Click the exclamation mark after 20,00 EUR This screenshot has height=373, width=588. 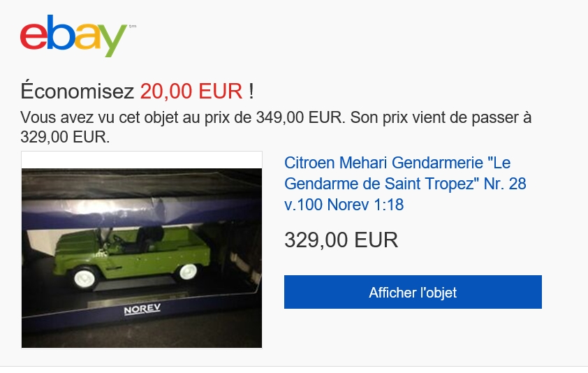251,92
